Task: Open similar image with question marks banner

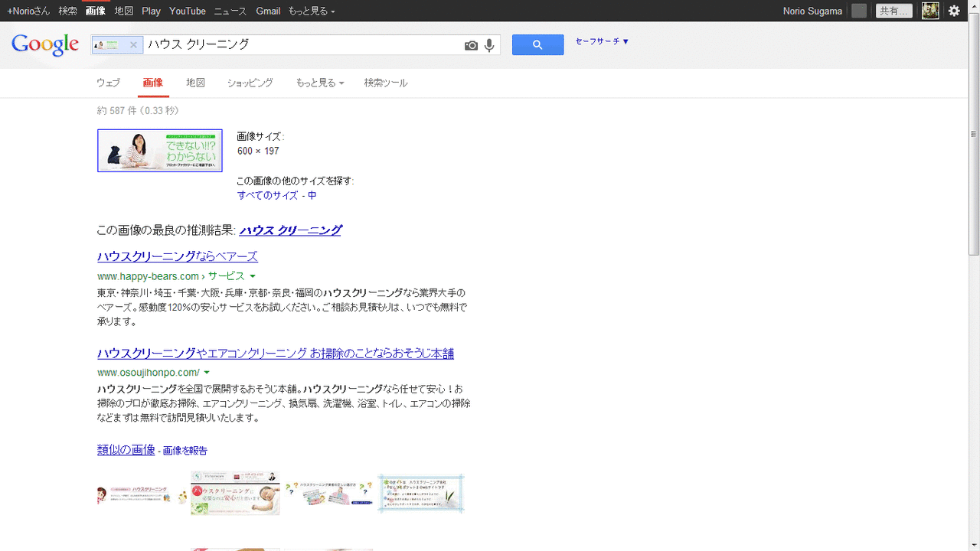Action: pyautogui.click(x=329, y=494)
